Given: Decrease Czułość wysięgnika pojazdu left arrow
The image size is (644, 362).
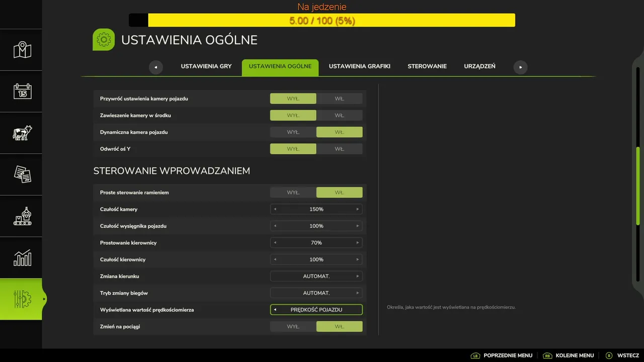Looking at the screenshot, I should 275,226.
